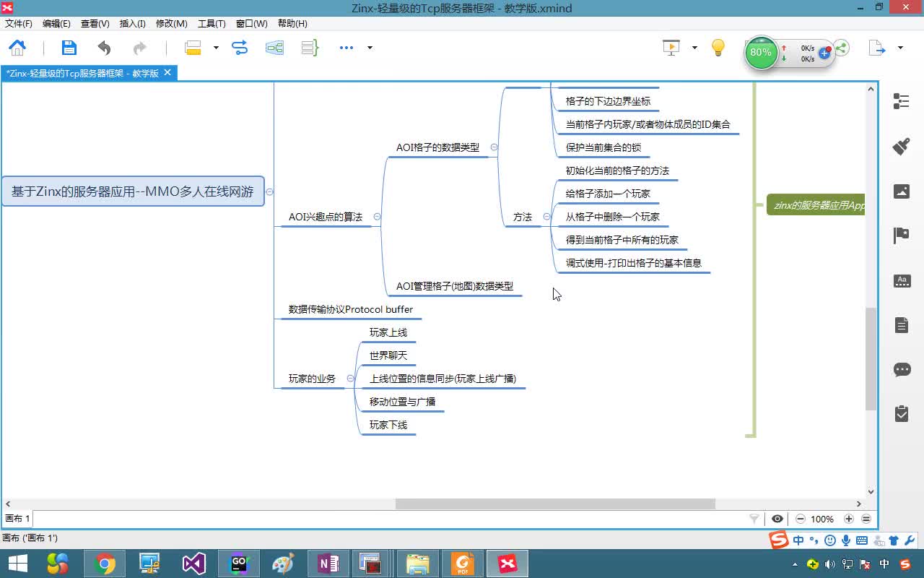Open the lightbulb brainstorming tool
The width and height of the screenshot is (924, 578).
coord(718,48)
